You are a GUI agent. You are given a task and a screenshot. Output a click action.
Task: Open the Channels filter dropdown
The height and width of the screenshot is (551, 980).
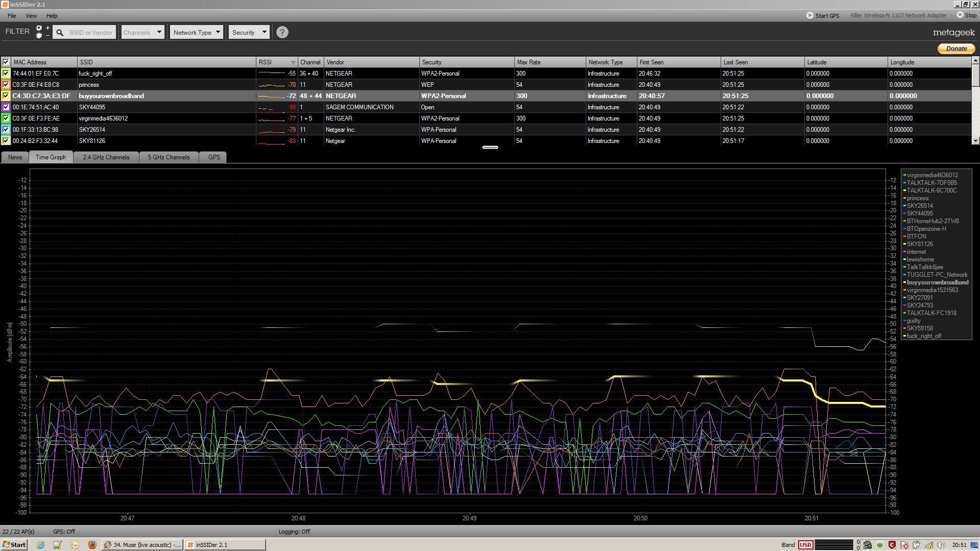[142, 33]
